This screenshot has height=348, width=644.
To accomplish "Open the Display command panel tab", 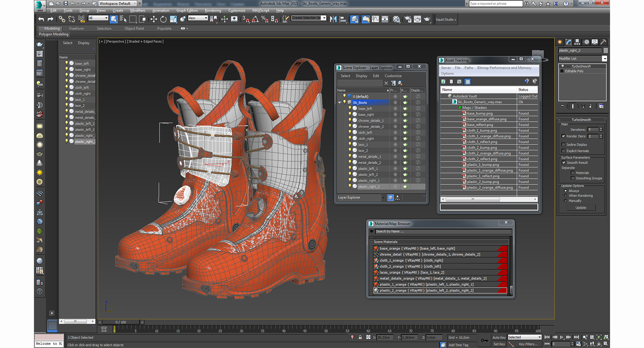I will click(x=594, y=42).
